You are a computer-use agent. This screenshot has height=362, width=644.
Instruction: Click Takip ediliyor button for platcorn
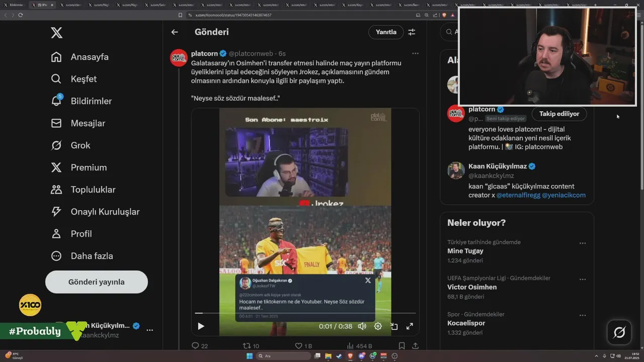(x=559, y=114)
